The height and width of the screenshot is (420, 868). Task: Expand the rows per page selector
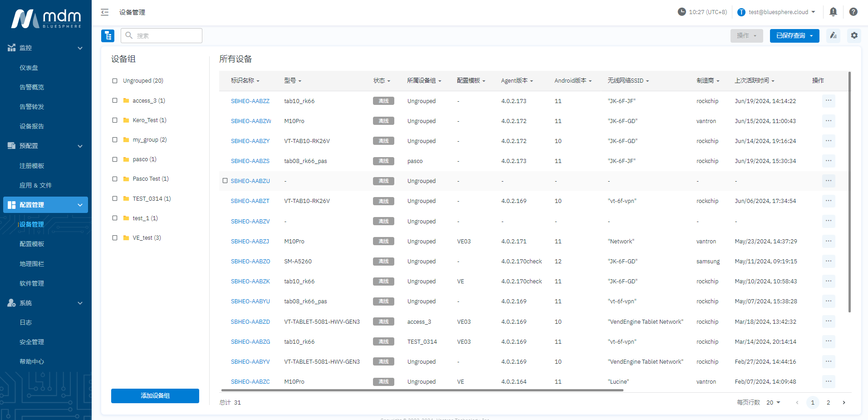pyautogui.click(x=773, y=402)
